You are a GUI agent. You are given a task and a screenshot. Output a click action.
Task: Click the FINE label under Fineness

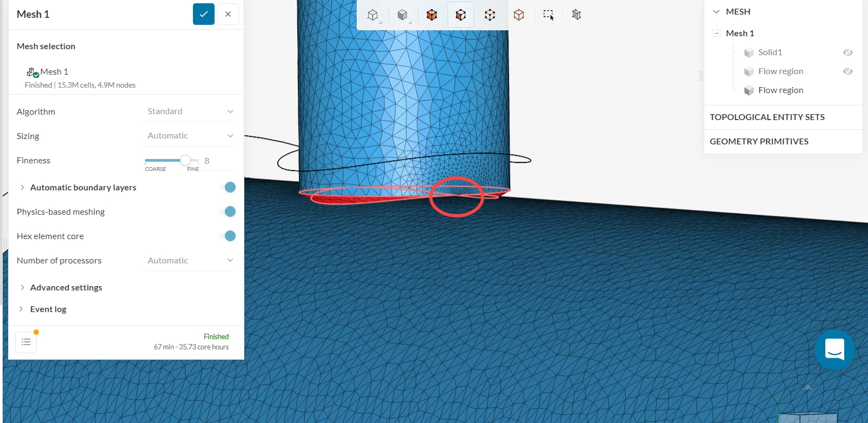(193, 169)
